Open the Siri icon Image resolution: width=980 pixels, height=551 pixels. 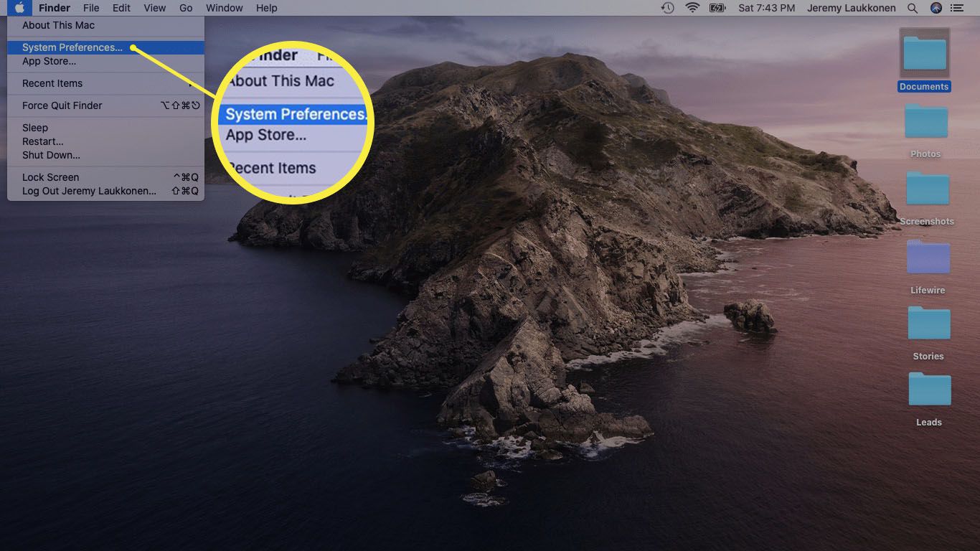click(x=936, y=8)
